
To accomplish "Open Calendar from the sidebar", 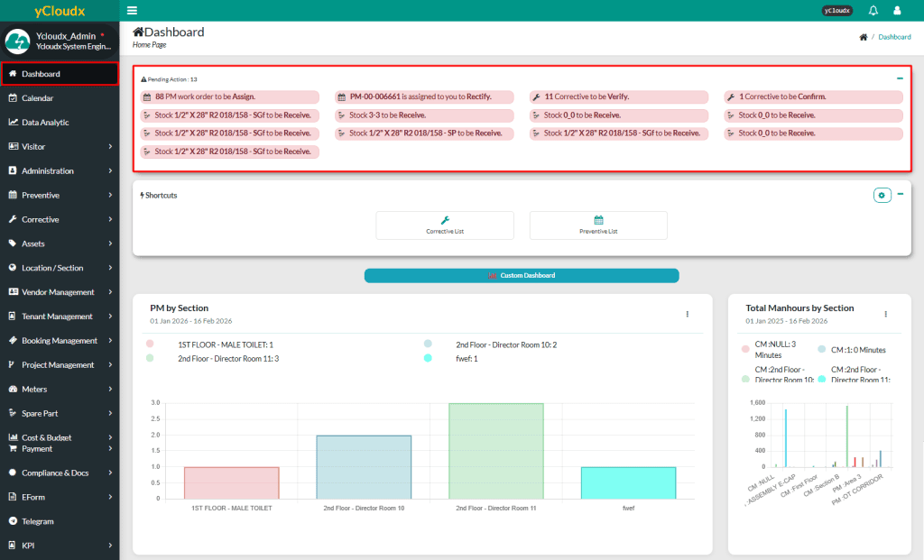I will (37, 97).
